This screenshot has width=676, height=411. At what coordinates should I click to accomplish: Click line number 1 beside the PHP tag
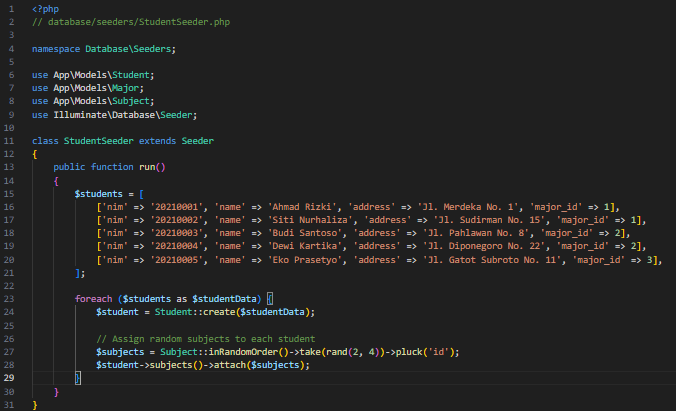click(9, 8)
